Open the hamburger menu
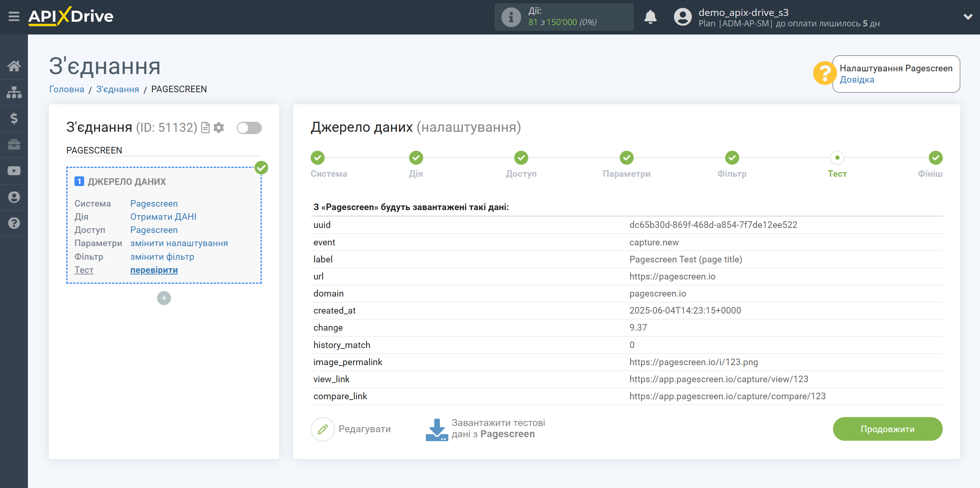This screenshot has width=980, height=488. pos(14,16)
